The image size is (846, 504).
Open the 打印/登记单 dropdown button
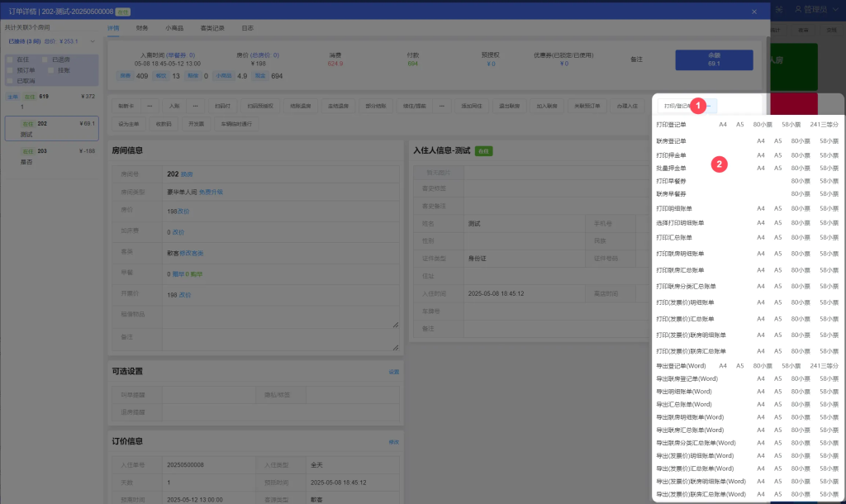coord(677,107)
